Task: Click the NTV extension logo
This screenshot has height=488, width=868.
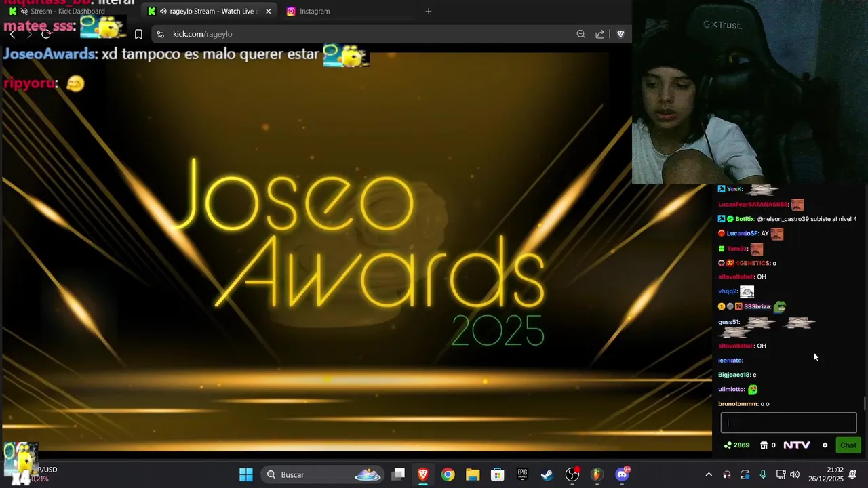Action: (797, 445)
